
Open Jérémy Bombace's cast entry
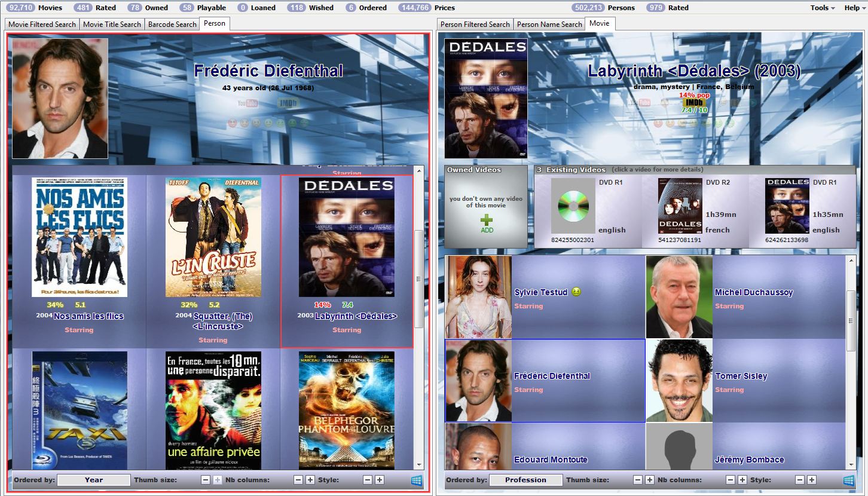746,446
